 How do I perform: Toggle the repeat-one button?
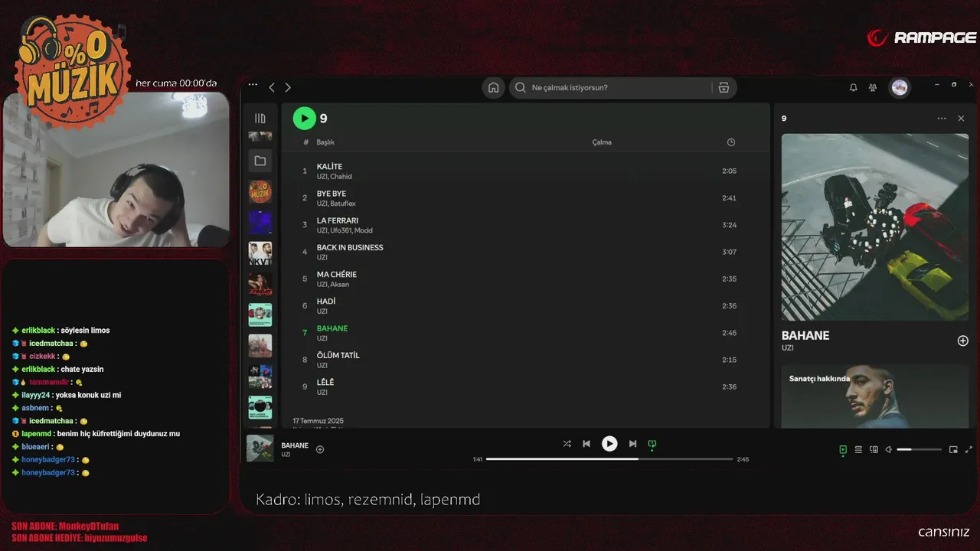click(652, 444)
